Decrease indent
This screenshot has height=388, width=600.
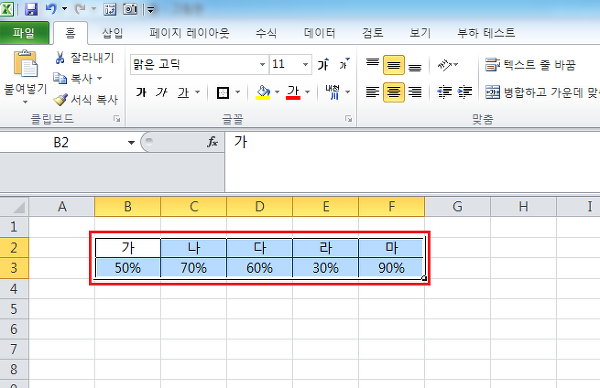click(x=444, y=92)
